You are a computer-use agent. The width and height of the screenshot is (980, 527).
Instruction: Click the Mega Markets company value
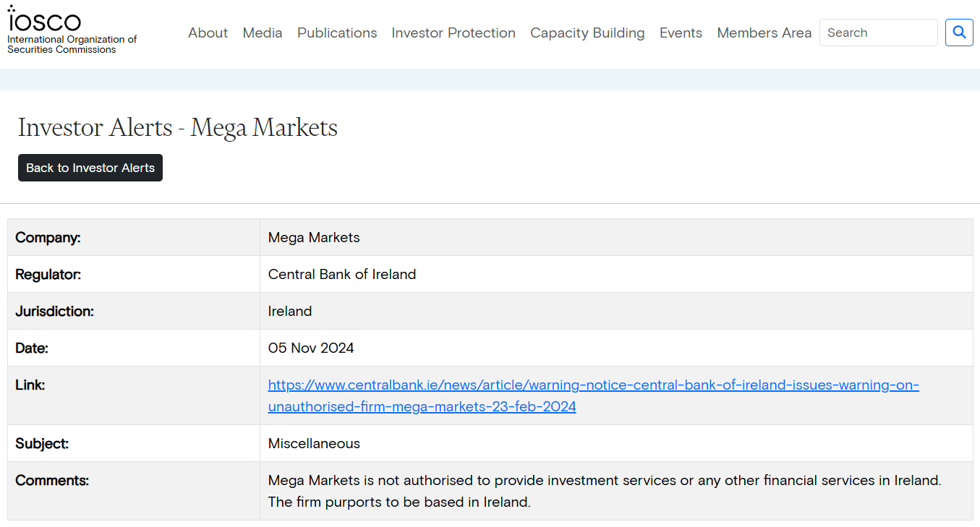314,237
